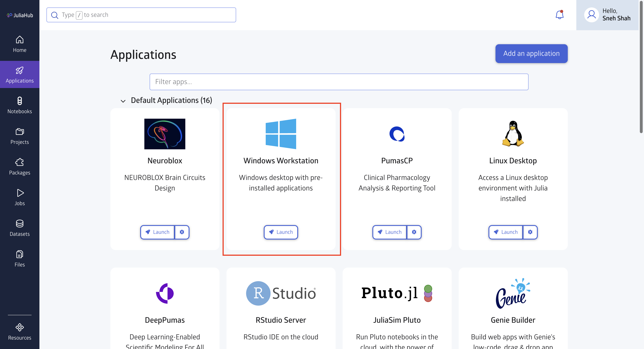Viewport: 644px width, 349px height.
Task: Click the Applications page heading
Action: coord(143,55)
